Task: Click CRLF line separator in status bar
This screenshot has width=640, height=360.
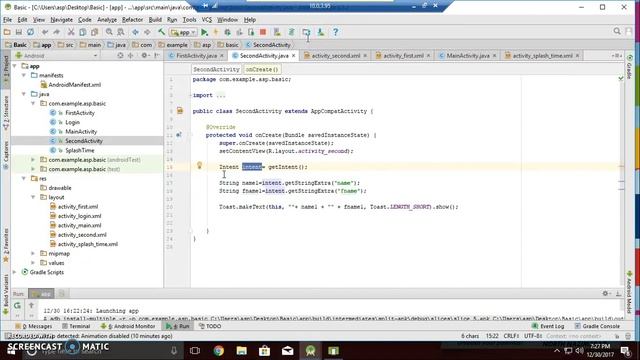Action: tap(511, 336)
